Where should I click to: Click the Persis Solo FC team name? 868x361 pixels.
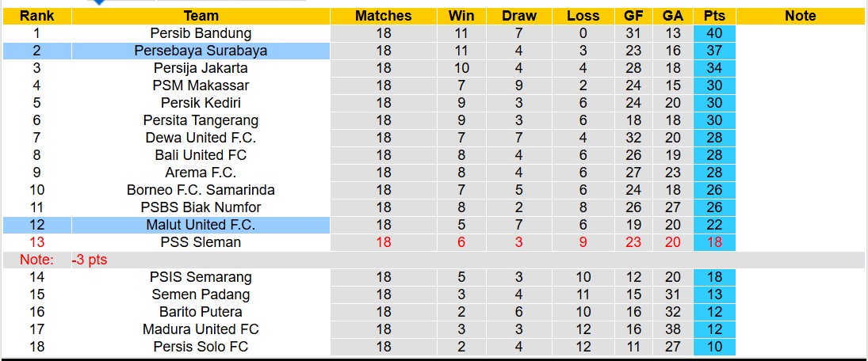[201, 347]
